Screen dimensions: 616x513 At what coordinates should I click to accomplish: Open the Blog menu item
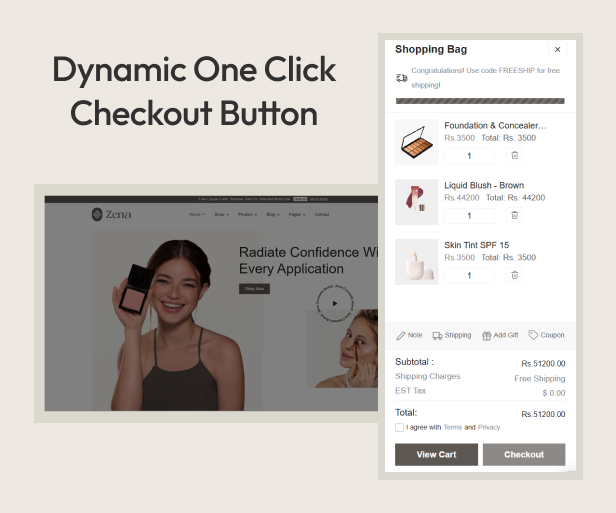(x=272, y=214)
